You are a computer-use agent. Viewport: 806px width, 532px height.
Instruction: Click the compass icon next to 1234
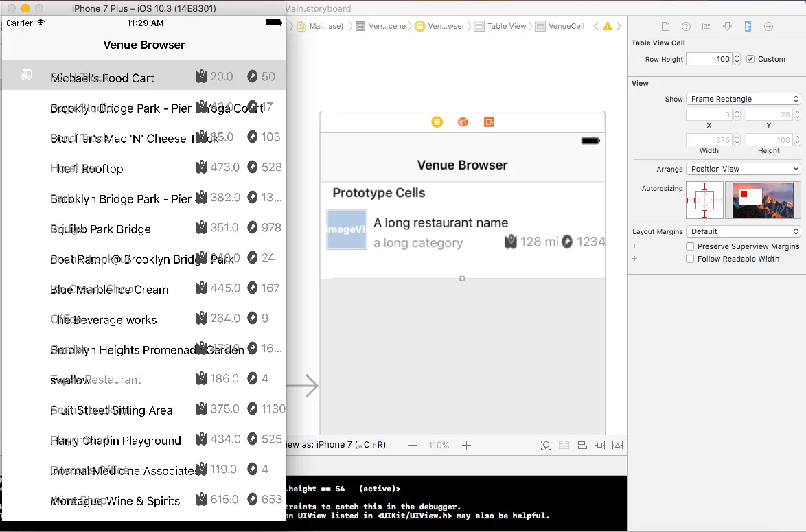click(x=567, y=242)
